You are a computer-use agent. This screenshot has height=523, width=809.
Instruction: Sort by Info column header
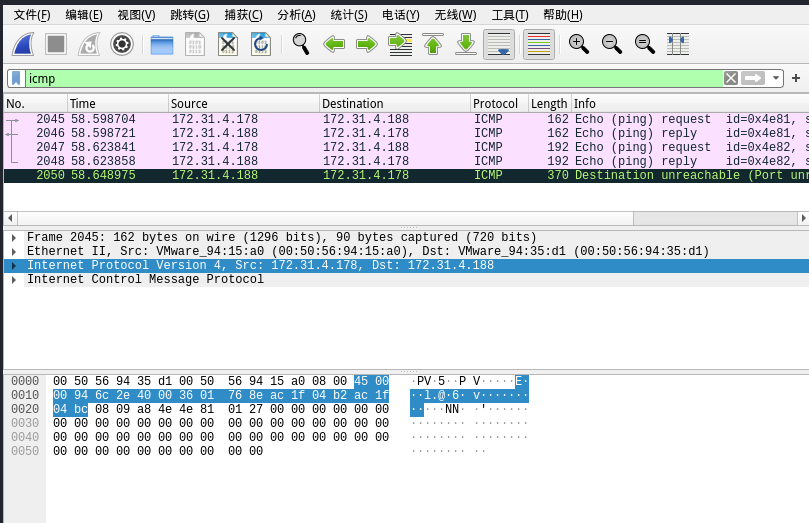click(x=690, y=104)
